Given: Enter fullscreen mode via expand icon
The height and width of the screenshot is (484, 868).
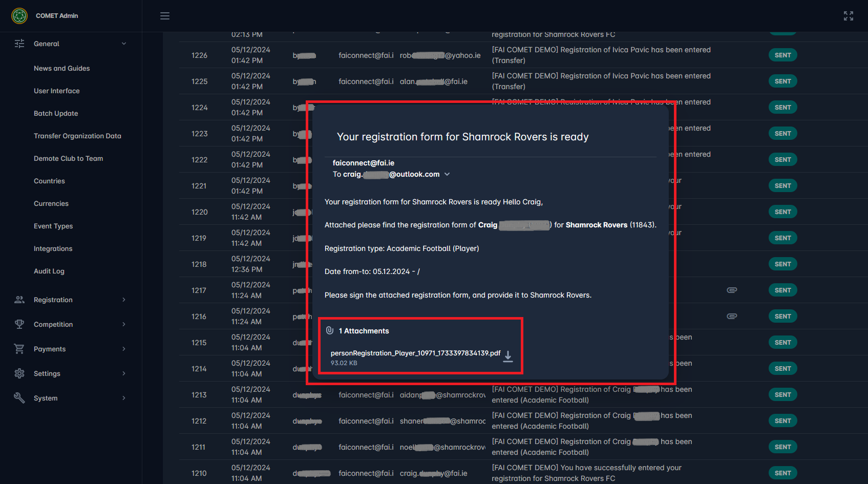Looking at the screenshot, I should [x=848, y=16].
